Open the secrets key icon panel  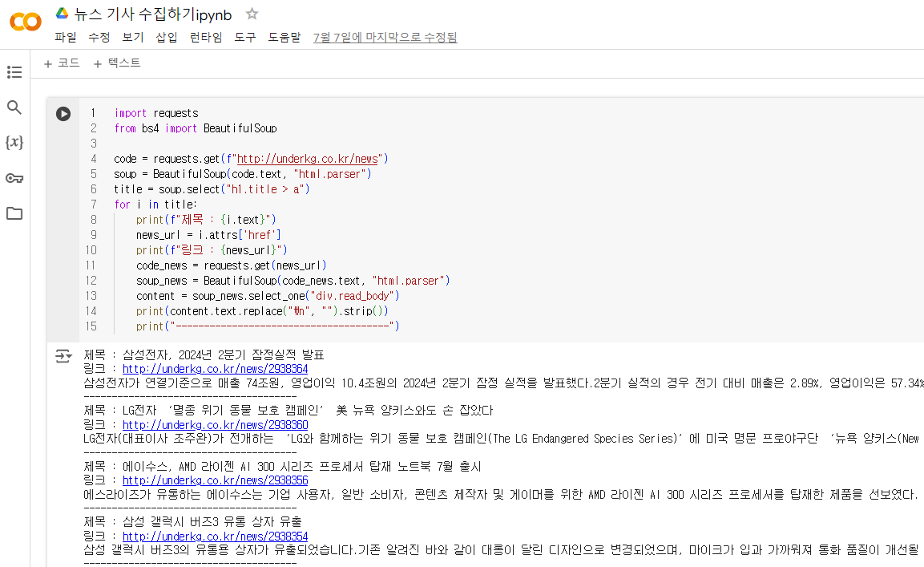[14, 178]
